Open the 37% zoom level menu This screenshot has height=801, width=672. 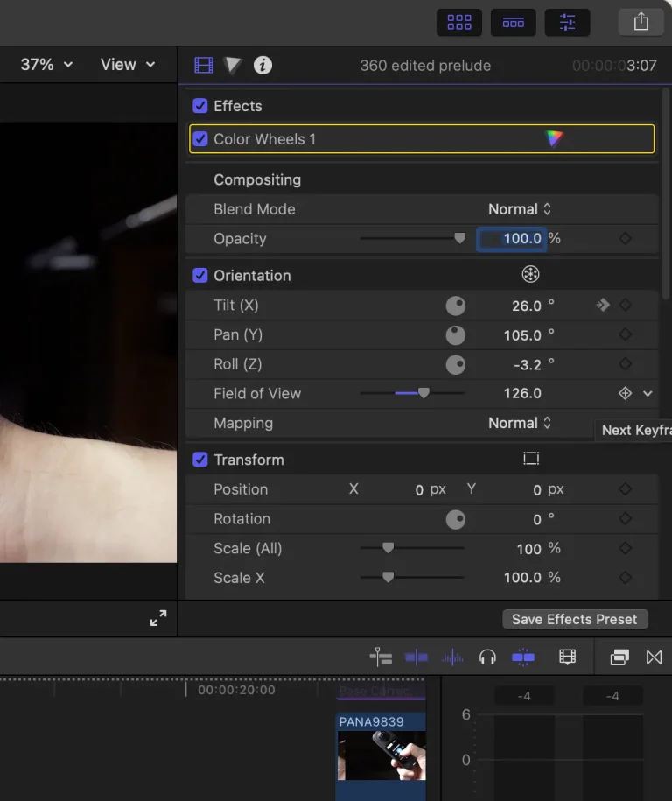tap(46, 65)
